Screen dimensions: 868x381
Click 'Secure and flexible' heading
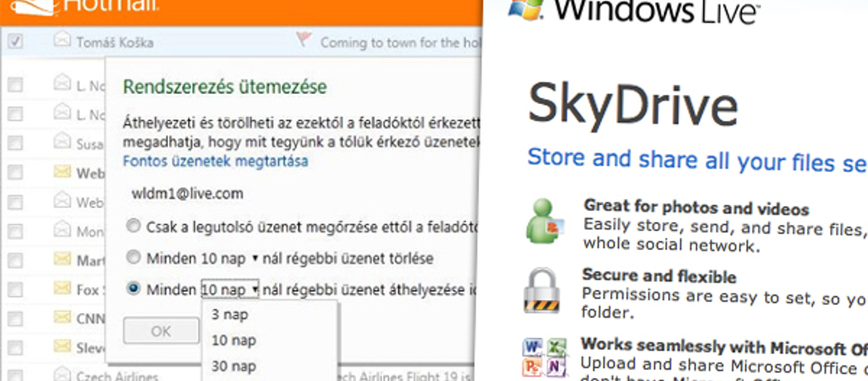coord(659,276)
